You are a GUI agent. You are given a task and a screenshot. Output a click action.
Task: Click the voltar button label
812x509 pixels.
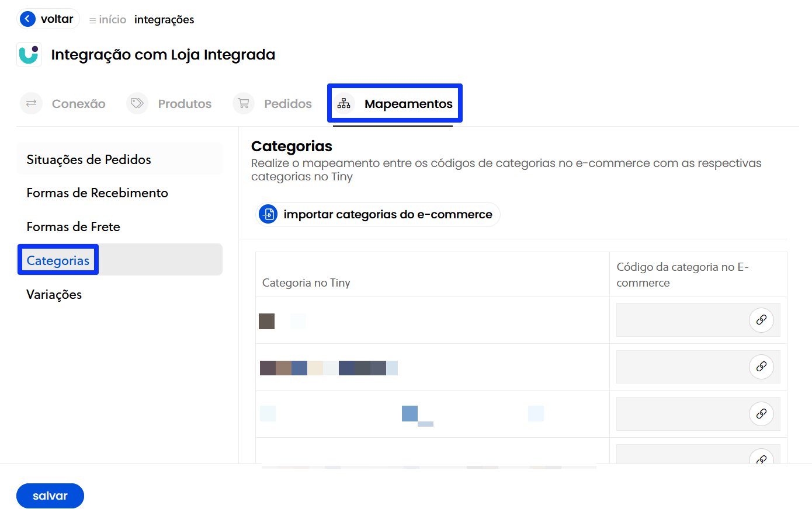click(x=57, y=19)
